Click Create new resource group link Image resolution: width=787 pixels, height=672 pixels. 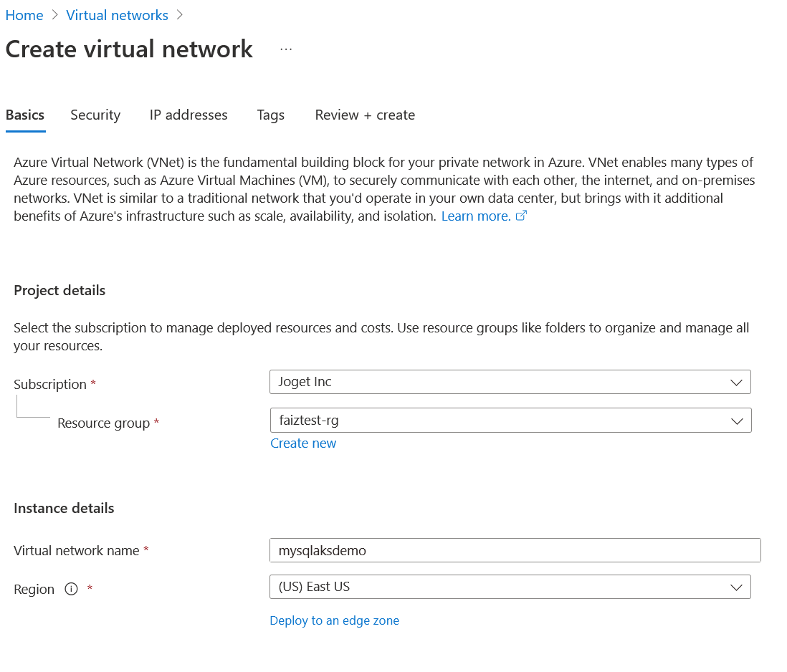point(303,443)
